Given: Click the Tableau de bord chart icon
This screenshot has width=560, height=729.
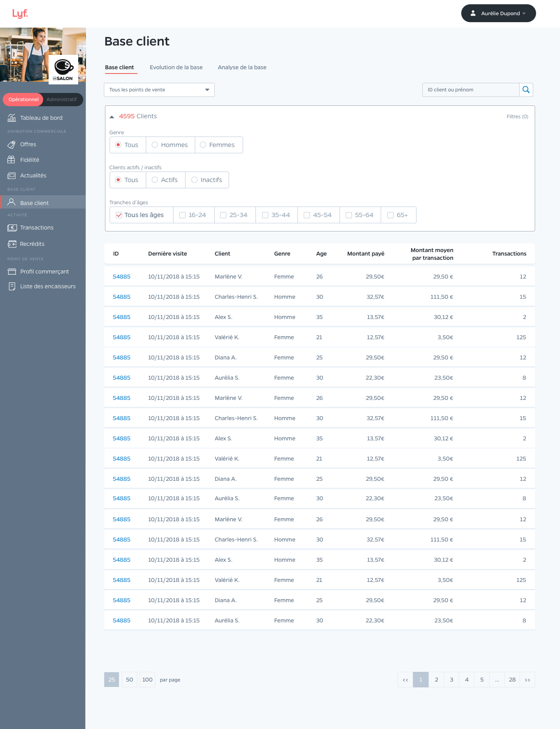Looking at the screenshot, I should click(x=12, y=118).
